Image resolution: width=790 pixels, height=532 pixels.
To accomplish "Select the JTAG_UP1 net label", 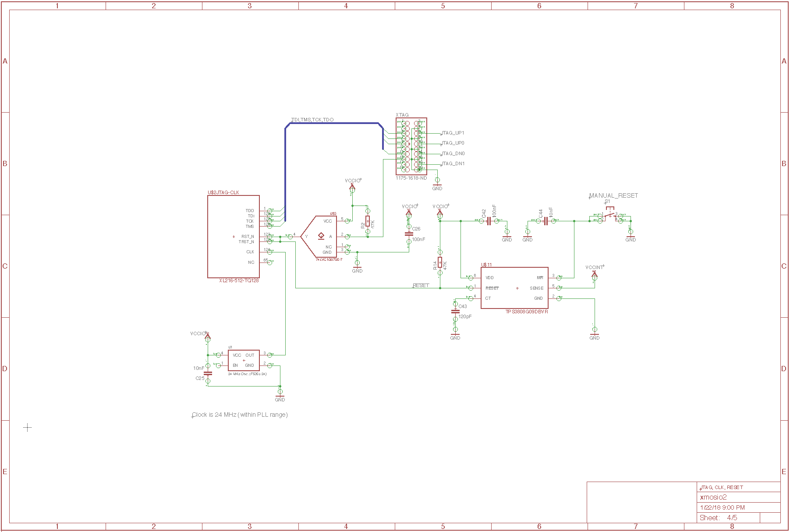I will [x=453, y=133].
